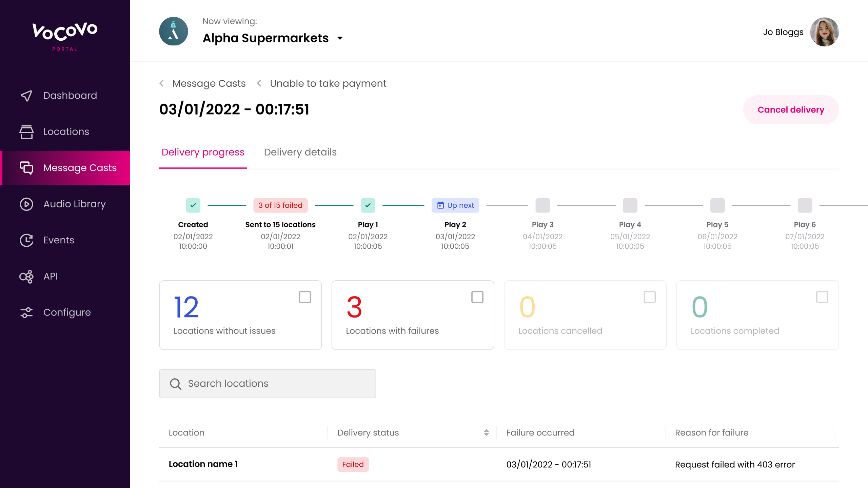Open Configure via the sliders icon

pyautogui.click(x=26, y=312)
